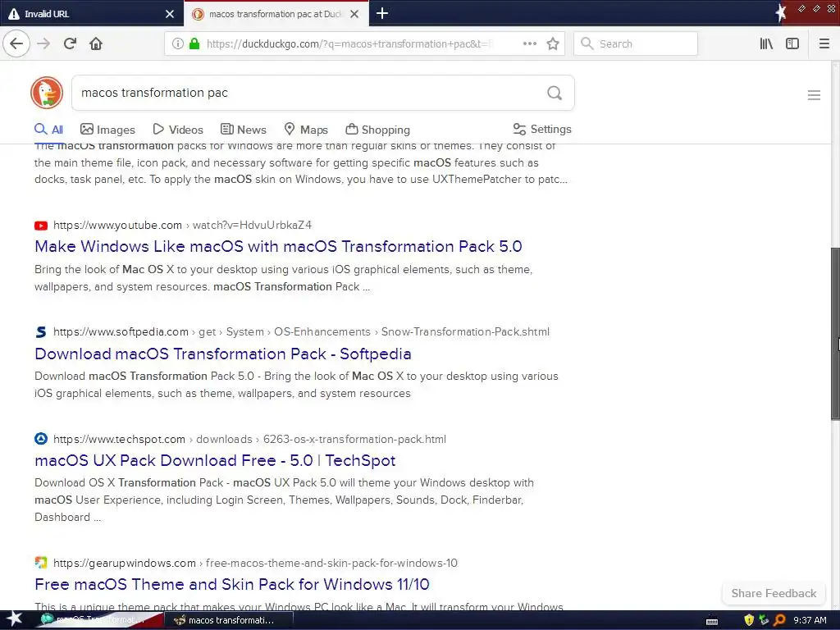Click the gearupwindows favicon icon
This screenshot has width=840, height=630.
point(41,563)
